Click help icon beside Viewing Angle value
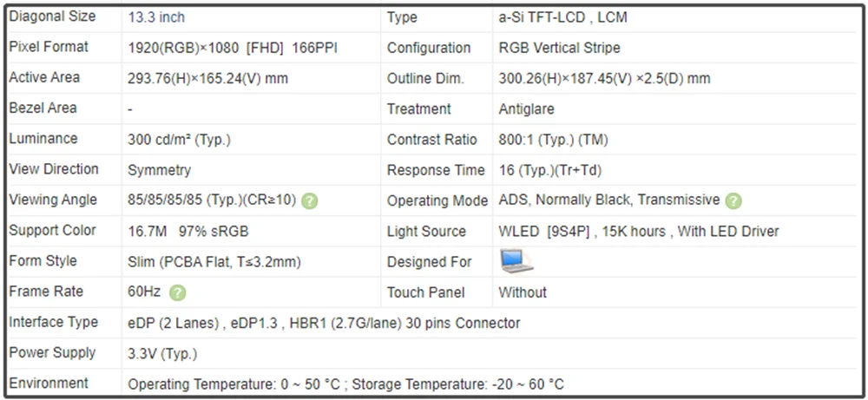Viewport: 868px width, 400px height. (x=310, y=200)
